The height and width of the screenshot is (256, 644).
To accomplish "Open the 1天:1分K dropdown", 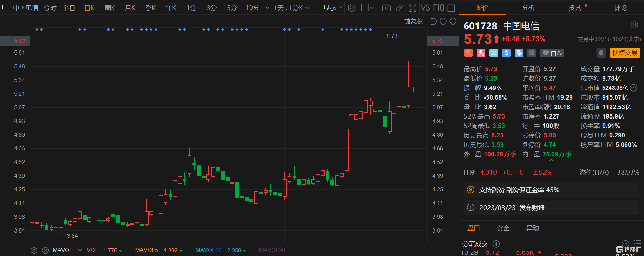I will (291, 8).
